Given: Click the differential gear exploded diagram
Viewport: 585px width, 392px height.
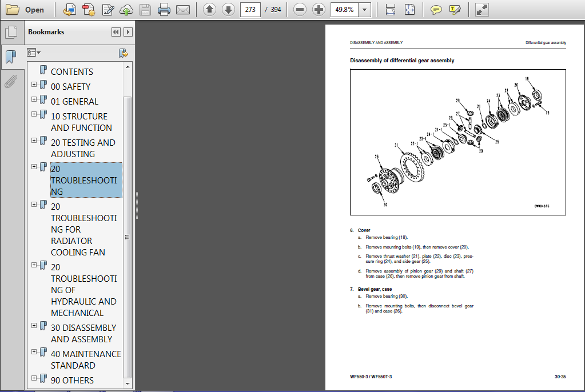Looking at the screenshot, I should [x=458, y=142].
